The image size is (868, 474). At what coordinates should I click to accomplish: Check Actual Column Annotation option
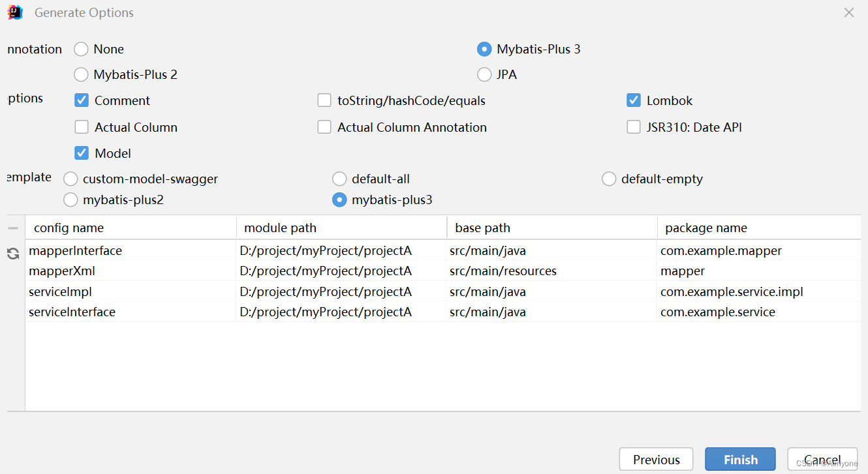tap(324, 127)
